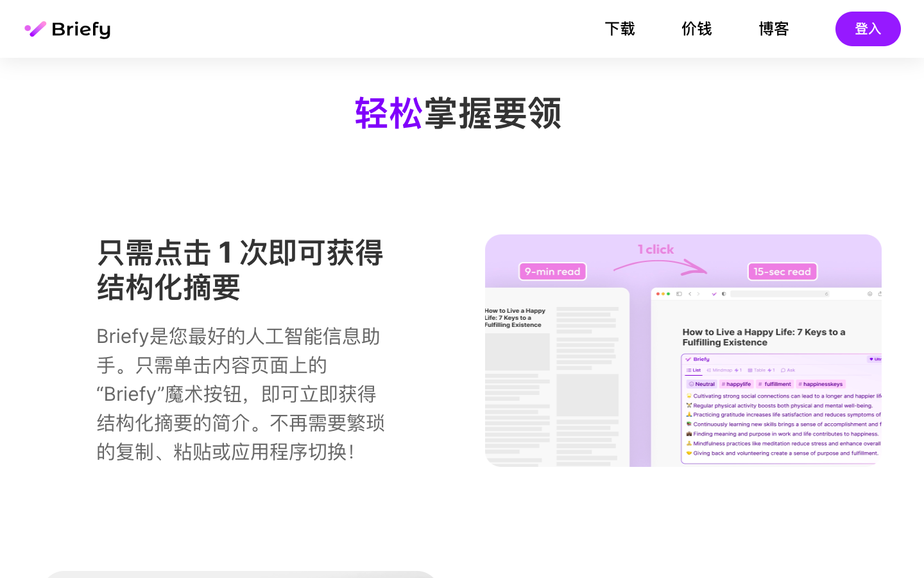
Task: Open the Ask chat tab
Action: 788,371
